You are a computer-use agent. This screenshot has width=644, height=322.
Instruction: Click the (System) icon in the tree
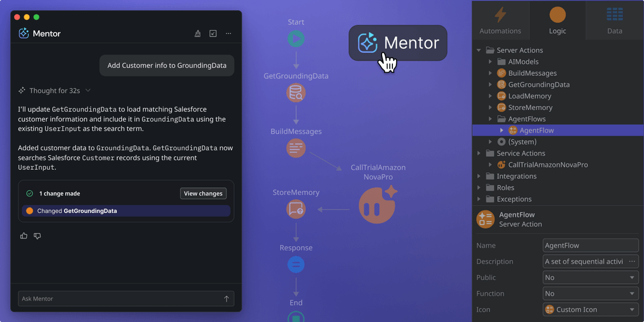click(501, 142)
